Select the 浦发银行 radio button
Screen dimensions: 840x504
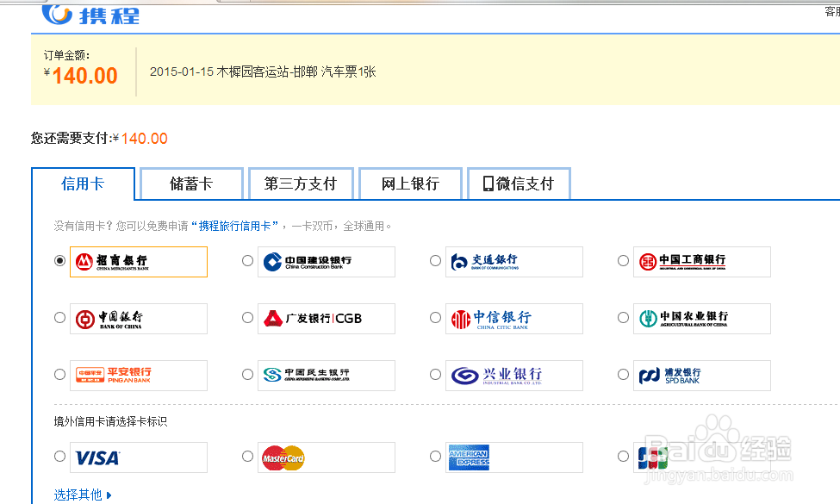click(x=623, y=375)
